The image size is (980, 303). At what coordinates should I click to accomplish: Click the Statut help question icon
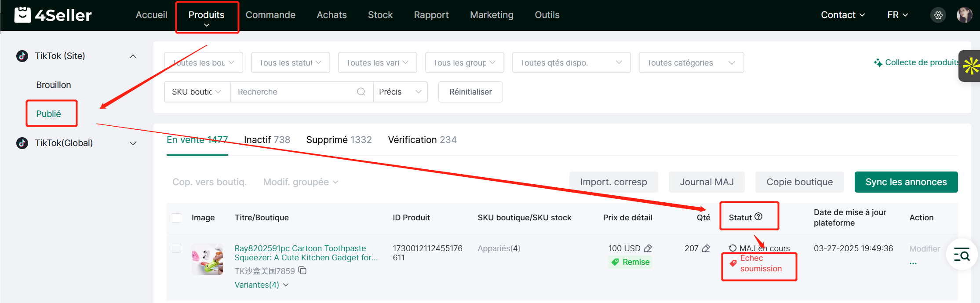point(758,217)
